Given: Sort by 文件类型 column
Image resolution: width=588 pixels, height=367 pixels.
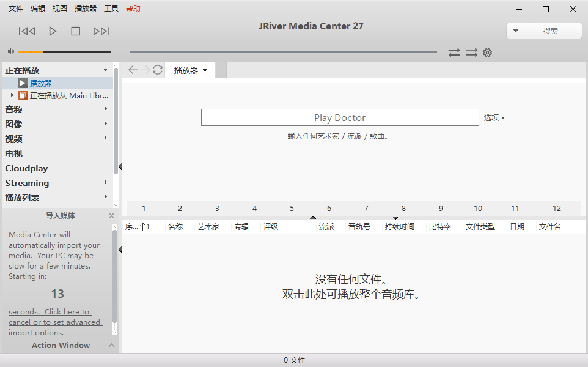Looking at the screenshot, I should [x=480, y=227].
